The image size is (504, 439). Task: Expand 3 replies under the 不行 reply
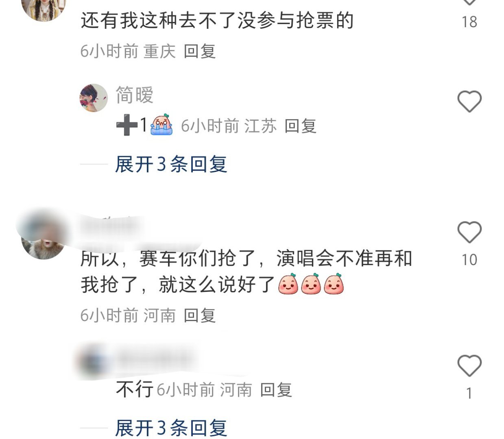171,428
